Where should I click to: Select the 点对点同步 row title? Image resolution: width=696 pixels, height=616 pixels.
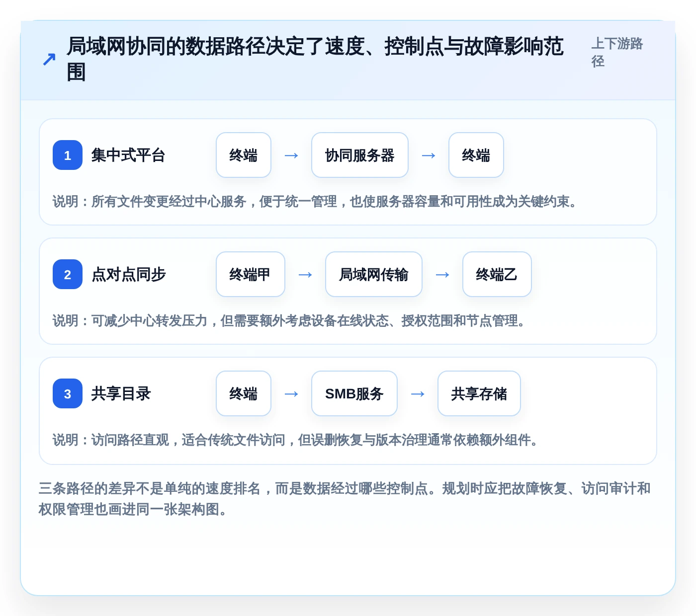(128, 274)
